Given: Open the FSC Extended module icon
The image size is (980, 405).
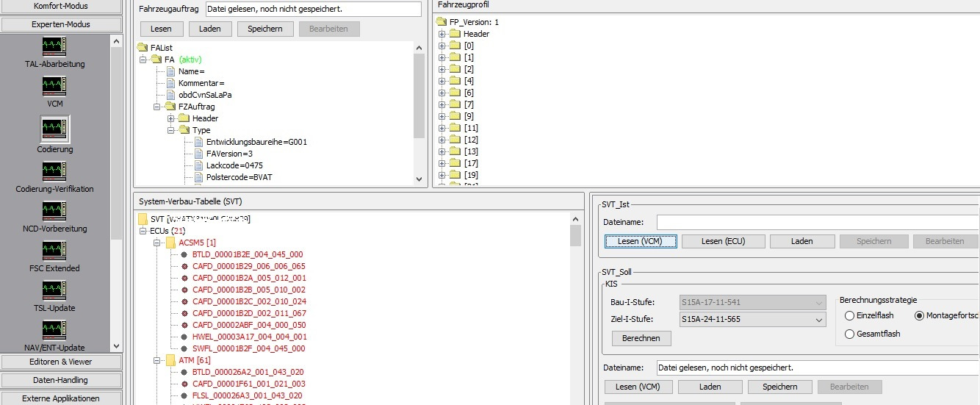Looking at the screenshot, I should click(x=54, y=251).
